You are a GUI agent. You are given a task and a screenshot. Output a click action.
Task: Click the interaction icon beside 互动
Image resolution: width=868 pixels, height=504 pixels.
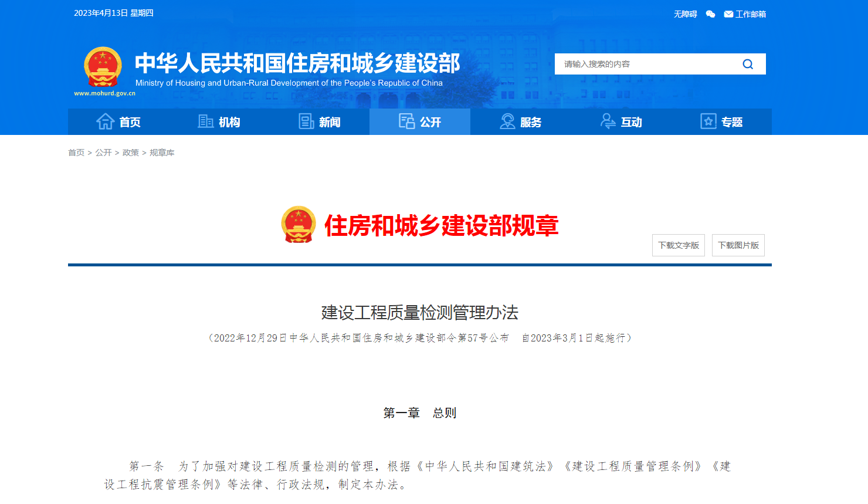608,121
